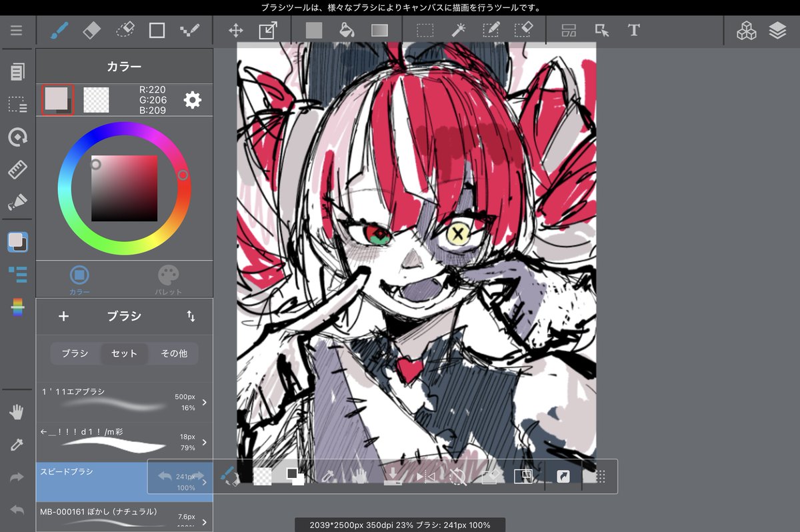The width and height of the screenshot is (800, 532).
Task: Click the brush reorder arrows button
Action: click(x=191, y=316)
